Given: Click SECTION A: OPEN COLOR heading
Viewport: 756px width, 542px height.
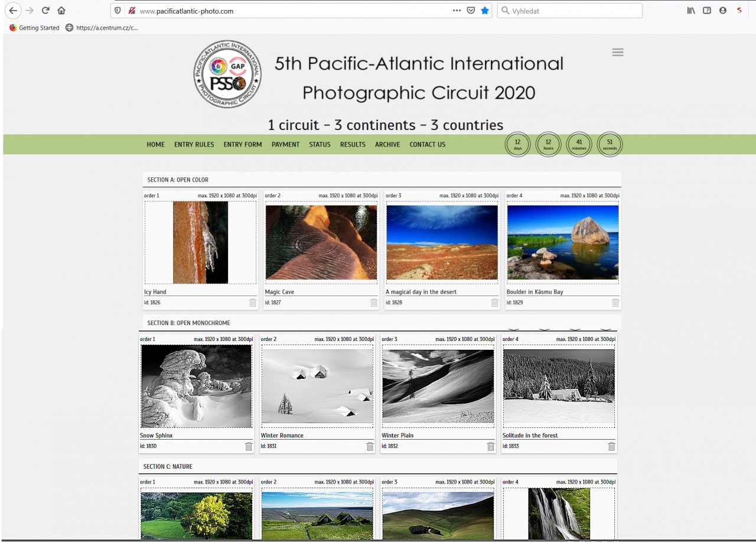Looking at the screenshot, I should [178, 180].
